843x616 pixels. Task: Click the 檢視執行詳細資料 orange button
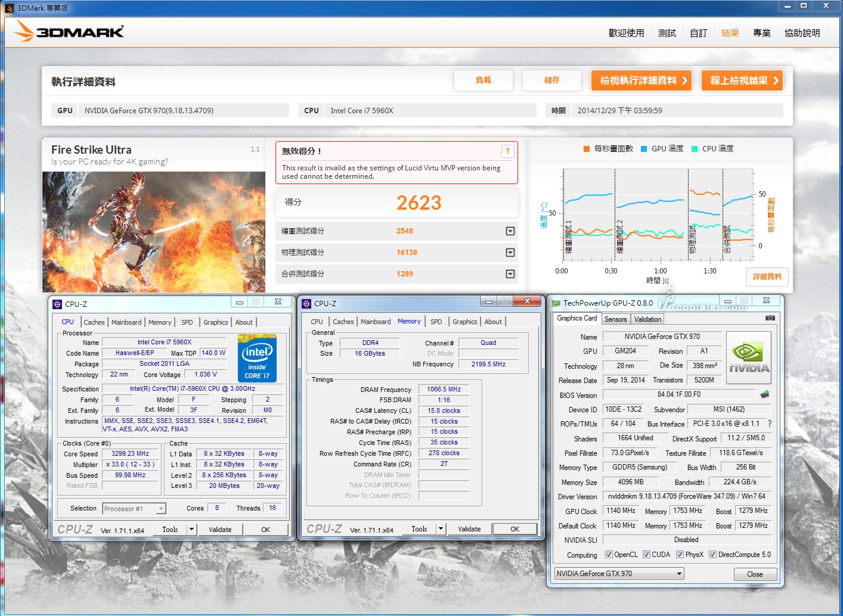pos(641,80)
